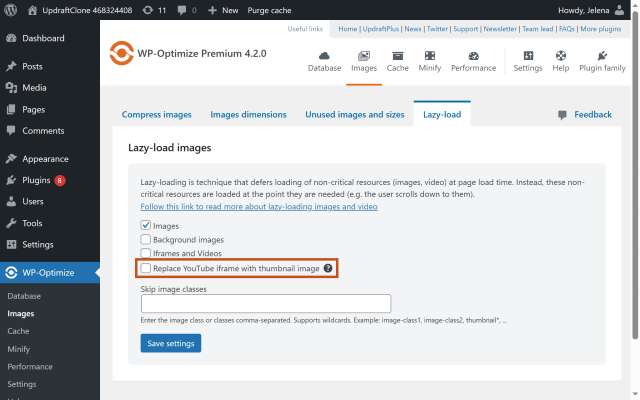640x400 pixels.
Task: Click the WP-Optimize sidebar icon
Action: 11,273
